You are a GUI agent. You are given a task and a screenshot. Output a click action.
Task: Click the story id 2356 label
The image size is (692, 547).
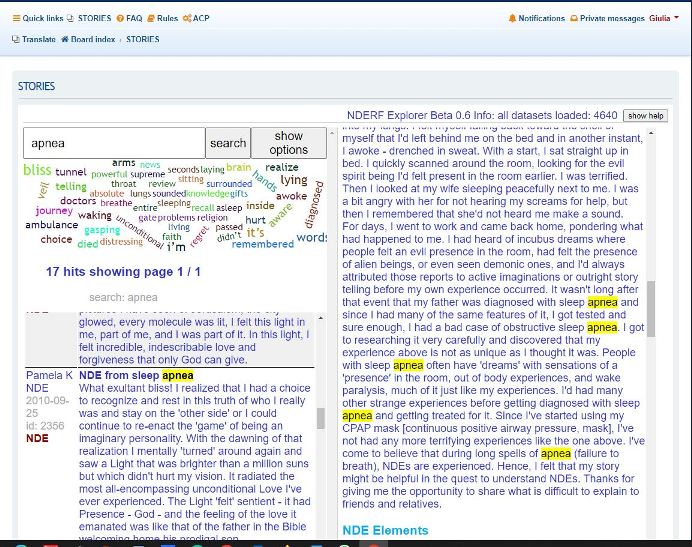coord(45,426)
